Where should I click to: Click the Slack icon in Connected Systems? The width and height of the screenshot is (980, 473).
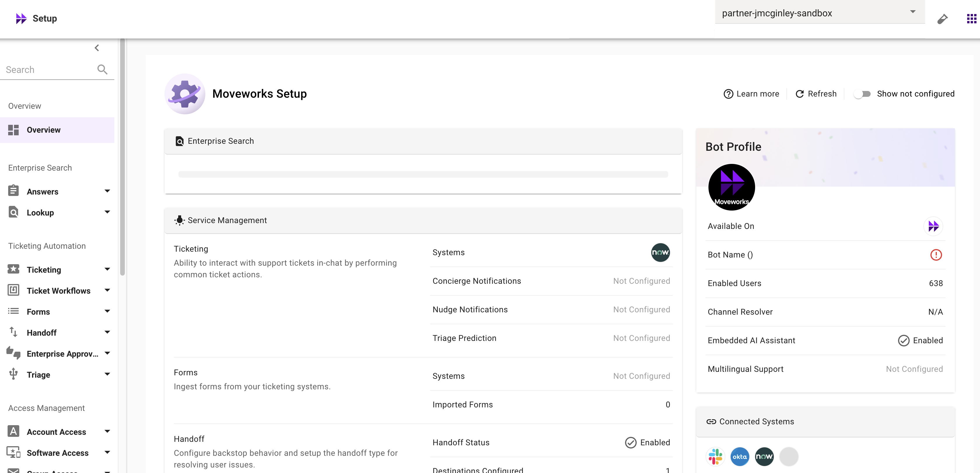tap(715, 456)
